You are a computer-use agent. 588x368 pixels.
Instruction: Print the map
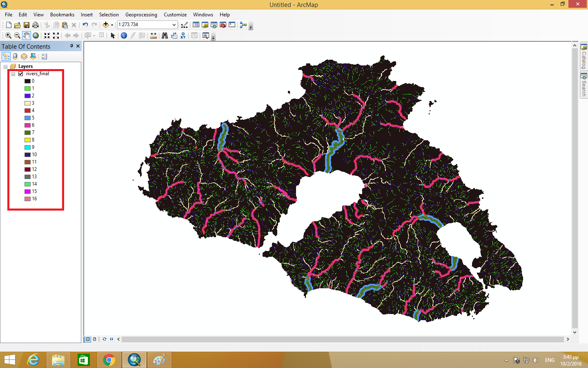click(36, 25)
